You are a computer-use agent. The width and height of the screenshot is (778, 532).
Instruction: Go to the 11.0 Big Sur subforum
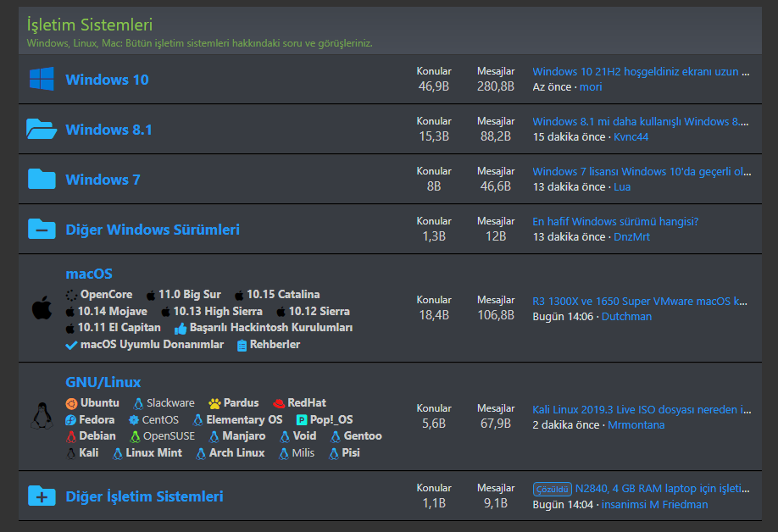click(190, 295)
